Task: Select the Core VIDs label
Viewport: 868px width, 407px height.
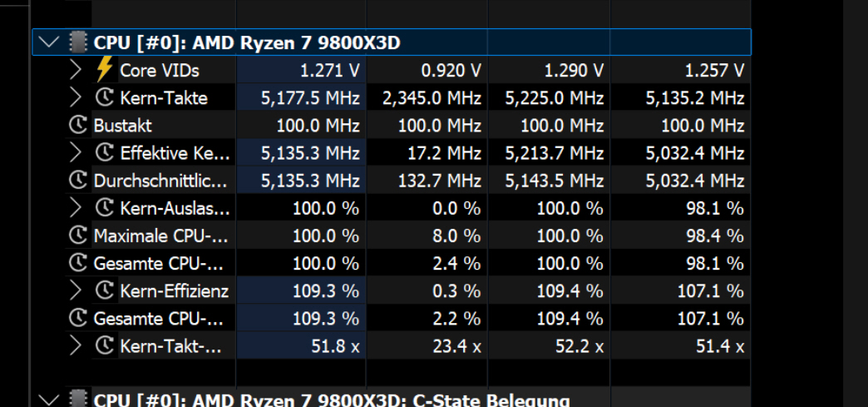Action: coord(160,71)
